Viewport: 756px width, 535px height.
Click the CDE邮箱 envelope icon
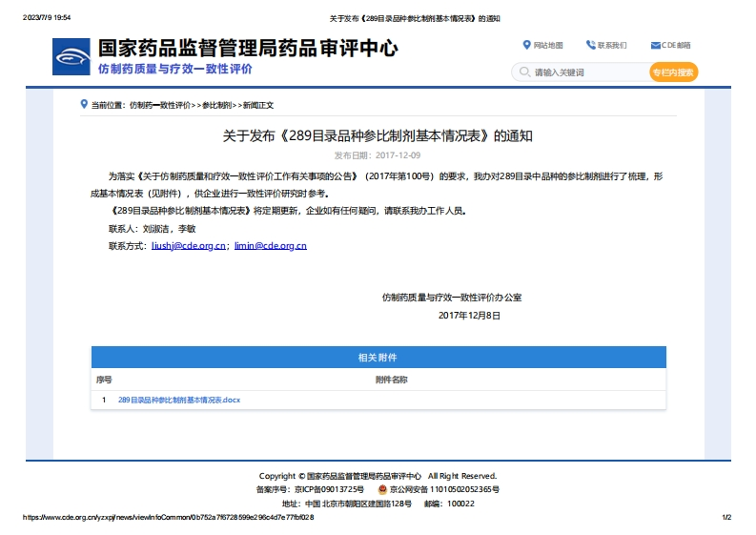coord(656,45)
